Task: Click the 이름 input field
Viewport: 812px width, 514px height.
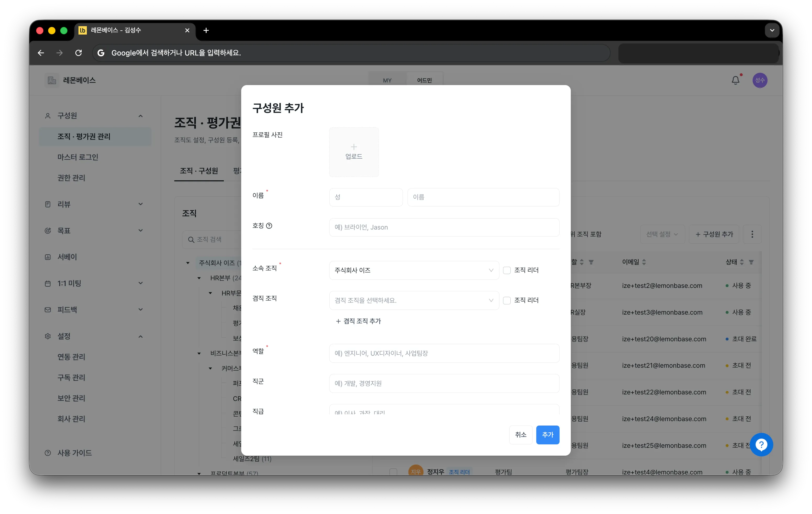Action: coord(483,197)
